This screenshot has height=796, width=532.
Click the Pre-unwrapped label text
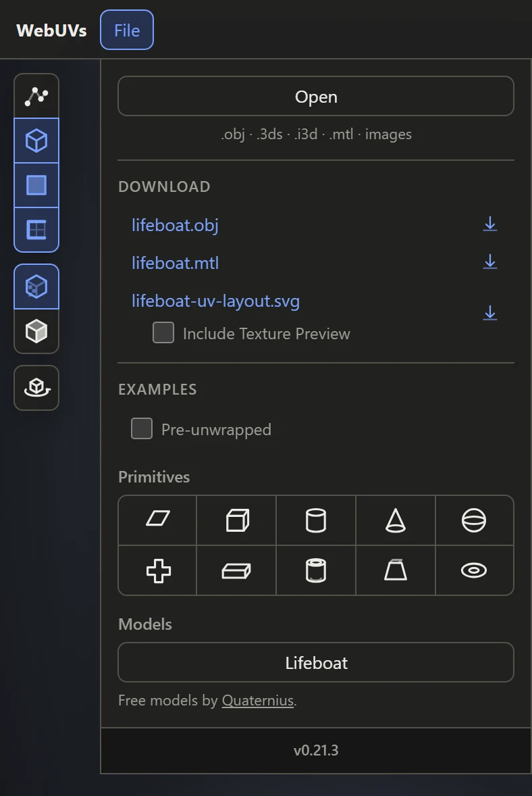pos(216,430)
